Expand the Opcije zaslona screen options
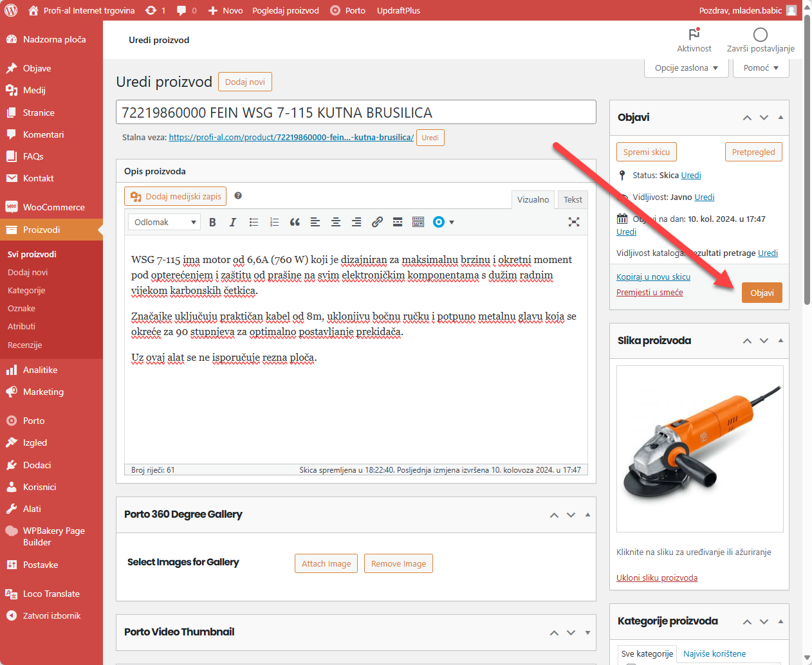The height and width of the screenshot is (665, 812). click(x=686, y=68)
